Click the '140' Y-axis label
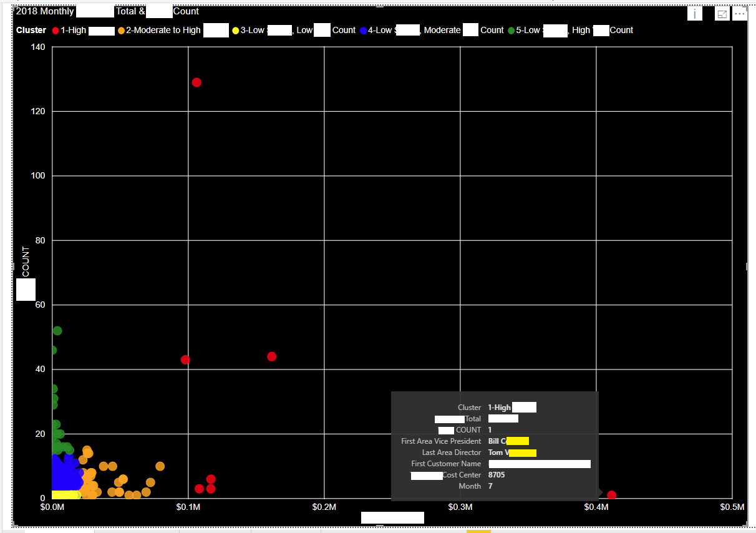This screenshot has height=533, width=756. coord(38,47)
